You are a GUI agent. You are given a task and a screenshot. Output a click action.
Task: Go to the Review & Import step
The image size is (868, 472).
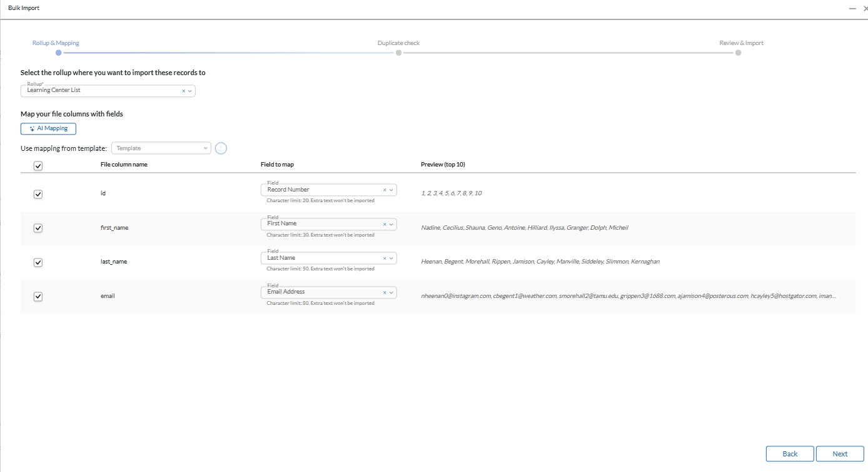point(738,53)
